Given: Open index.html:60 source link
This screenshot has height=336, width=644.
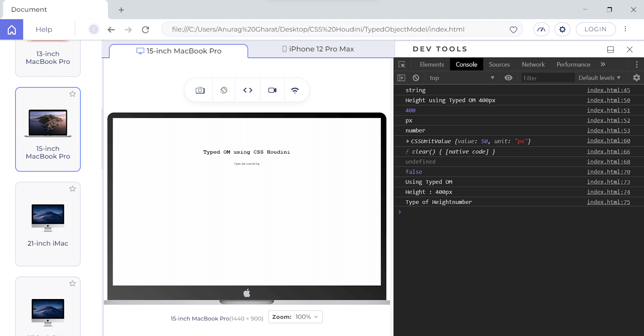Looking at the screenshot, I should (608, 141).
